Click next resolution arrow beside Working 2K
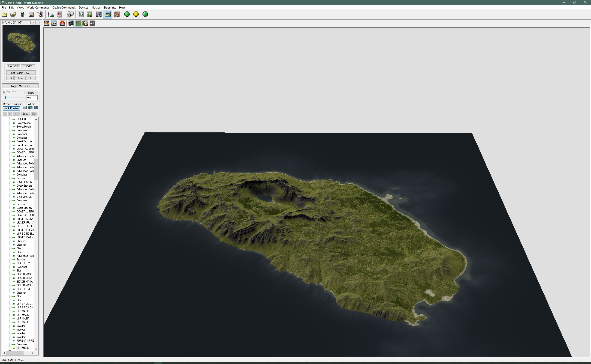Viewport: 591px width, 364px height. pos(37,22)
